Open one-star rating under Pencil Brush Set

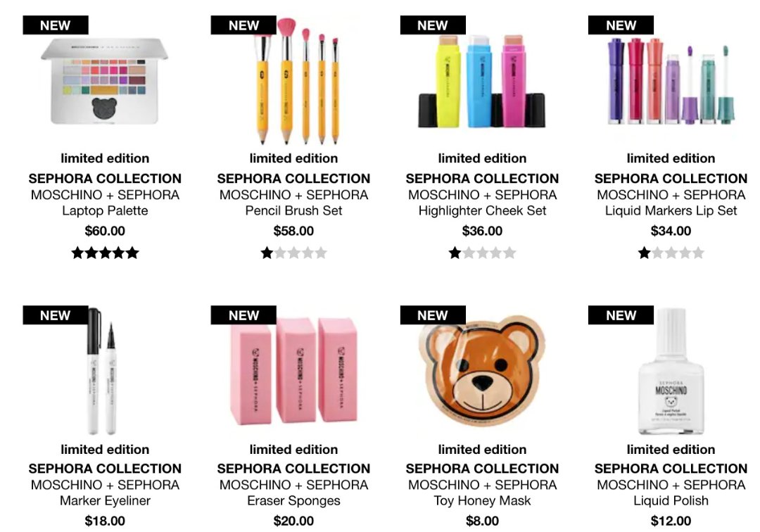pos(293,253)
